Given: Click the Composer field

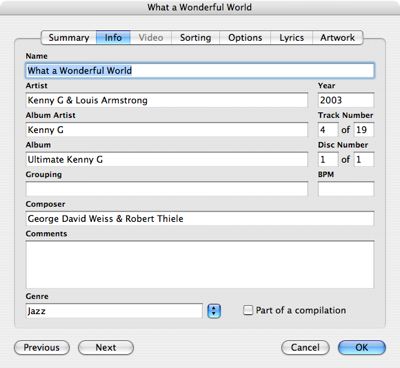Looking at the screenshot, I should 200,219.
